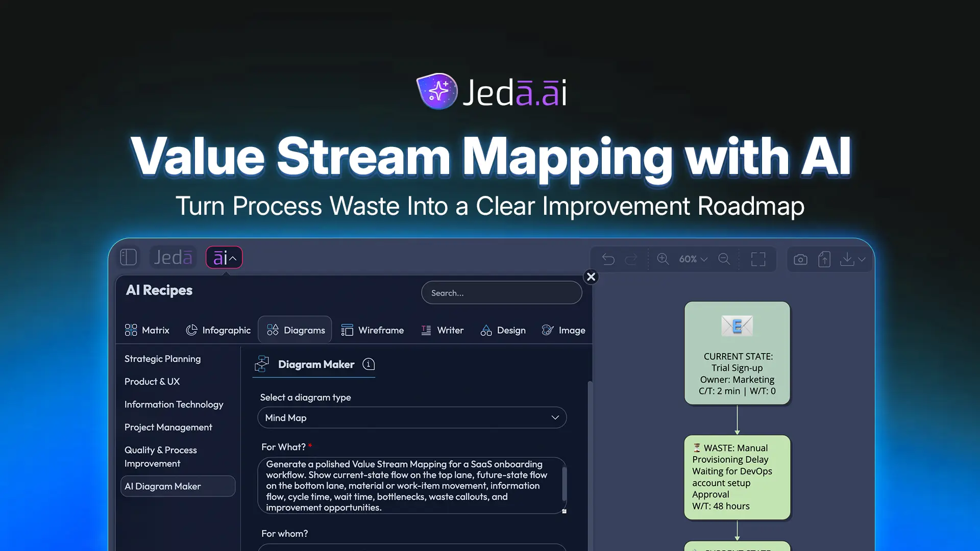Zoom out with the magnifier minus icon

coord(724,259)
